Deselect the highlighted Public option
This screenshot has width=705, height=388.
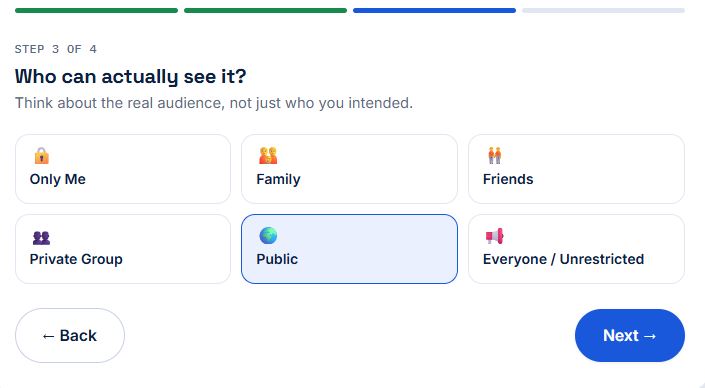tap(349, 249)
